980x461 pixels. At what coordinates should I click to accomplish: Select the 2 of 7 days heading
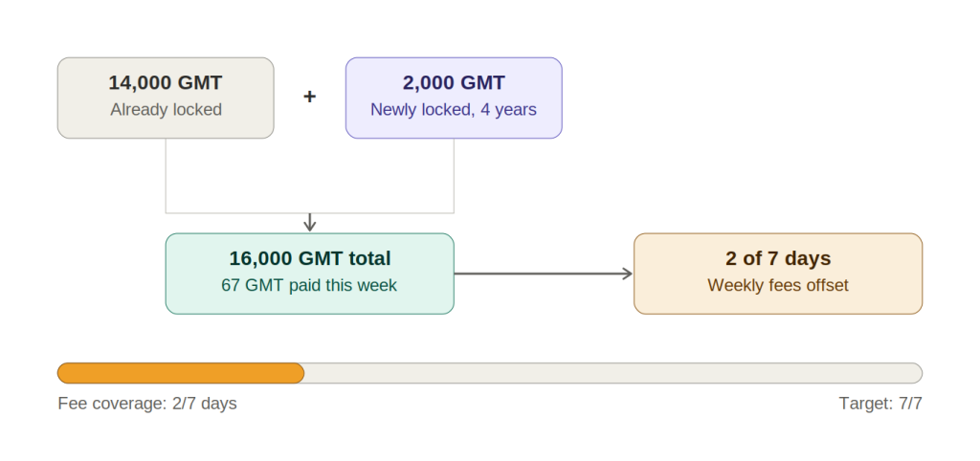pos(778,258)
